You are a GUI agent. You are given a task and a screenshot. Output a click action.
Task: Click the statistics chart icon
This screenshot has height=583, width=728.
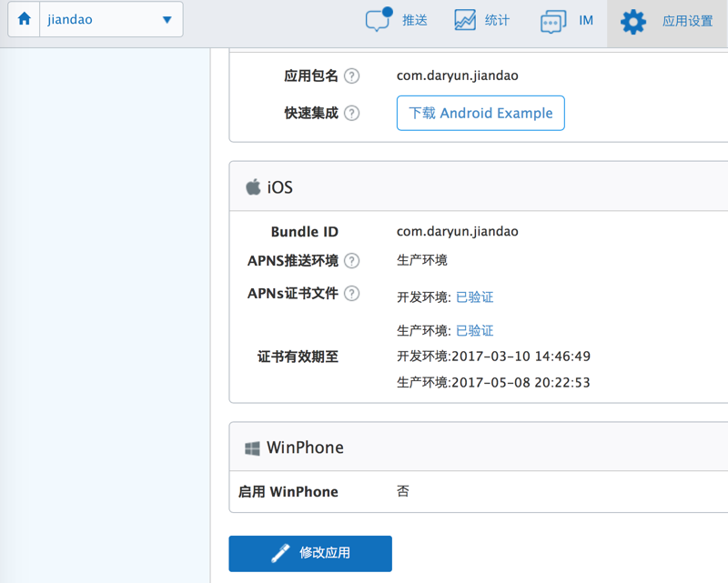click(465, 20)
